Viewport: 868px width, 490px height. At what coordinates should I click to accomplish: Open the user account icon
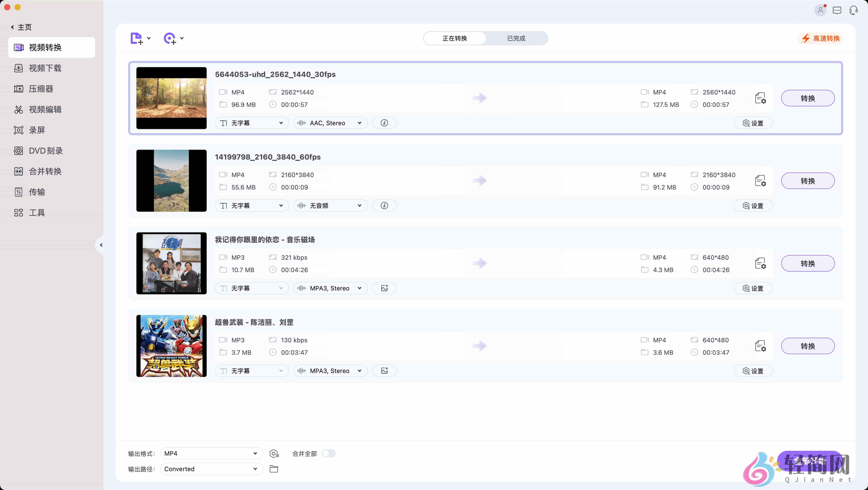[820, 10]
